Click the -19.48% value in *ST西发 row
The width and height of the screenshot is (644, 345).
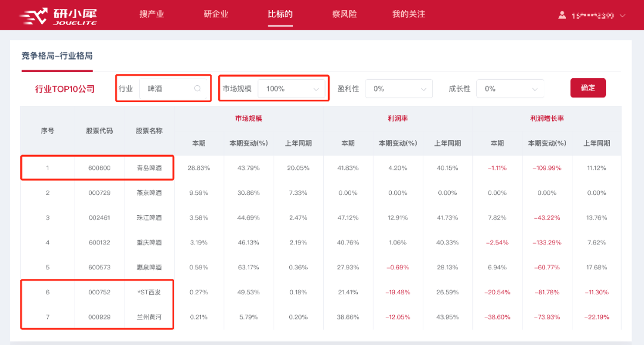(x=398, y=292)
